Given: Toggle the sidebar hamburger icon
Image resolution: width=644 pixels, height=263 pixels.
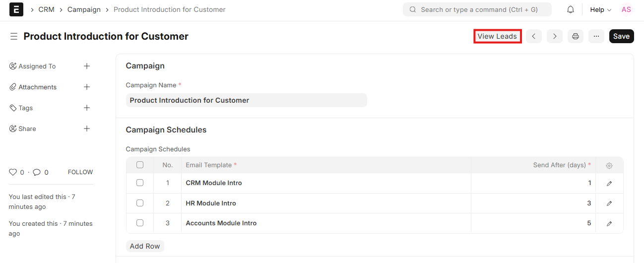Looking at the screenshot, I should pos(14,36).
